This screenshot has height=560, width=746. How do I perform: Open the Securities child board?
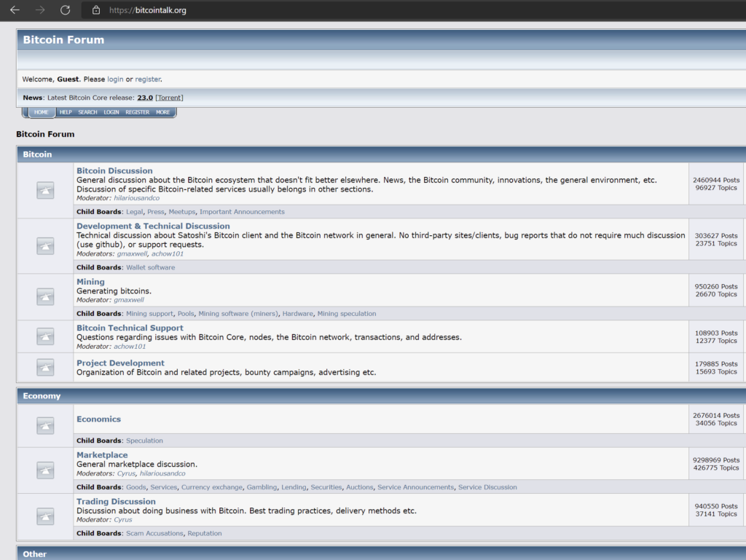(326, 487)
